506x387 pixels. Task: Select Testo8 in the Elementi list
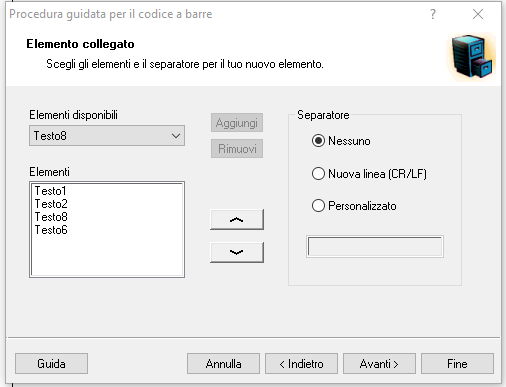[51, 217]
